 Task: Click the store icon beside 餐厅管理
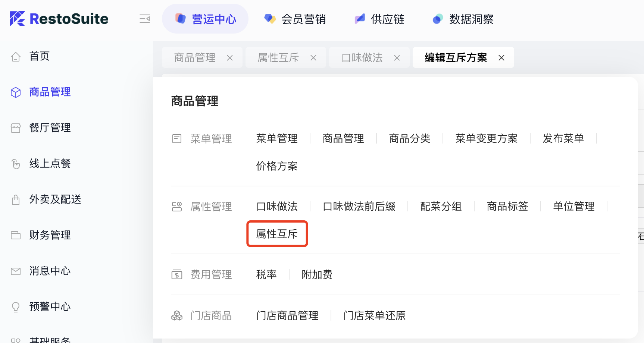(x=16, y=128)
